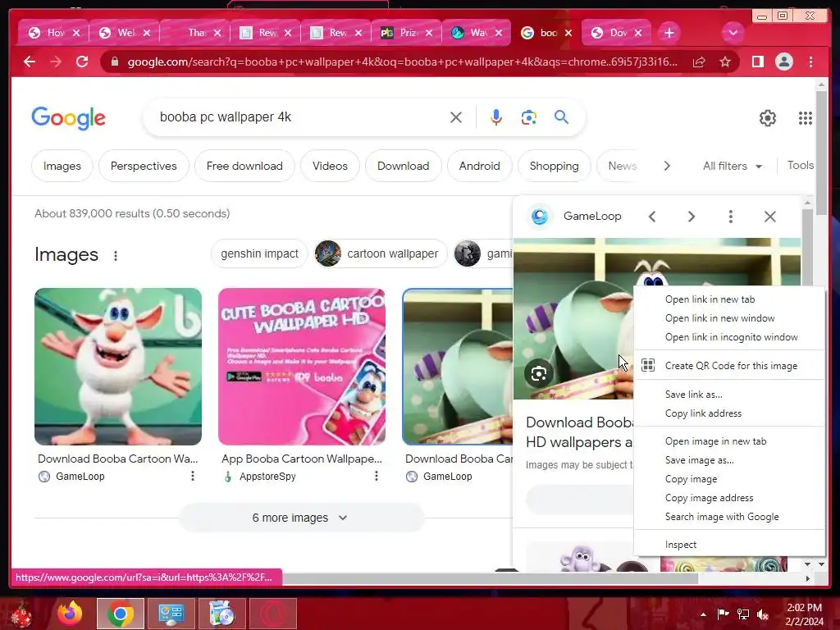Viewport: 840px width, 630px height.
Task: Select the Videos filter chip
Action: coord(330,166)
